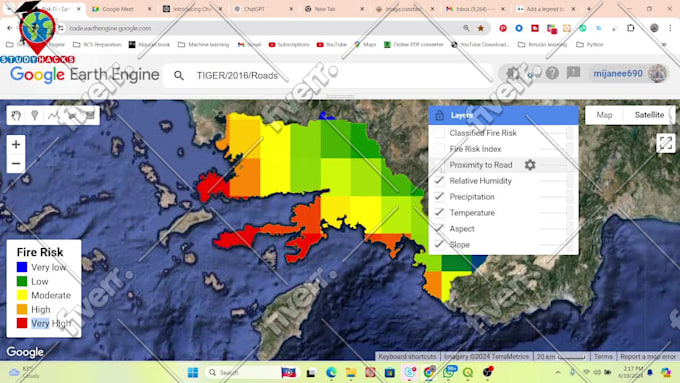Adjust the Temperature opacity slider
Image resolution: width=680 pixels, height=383 pixels.
556,213
